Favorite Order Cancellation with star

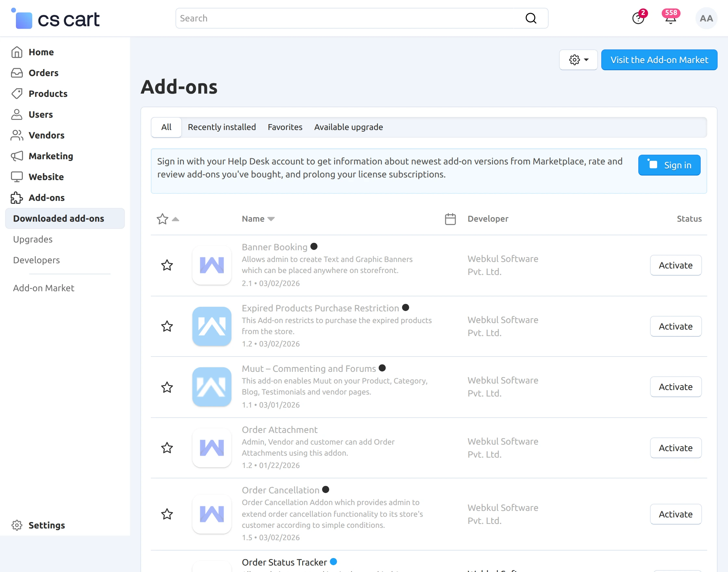[167, 514]
